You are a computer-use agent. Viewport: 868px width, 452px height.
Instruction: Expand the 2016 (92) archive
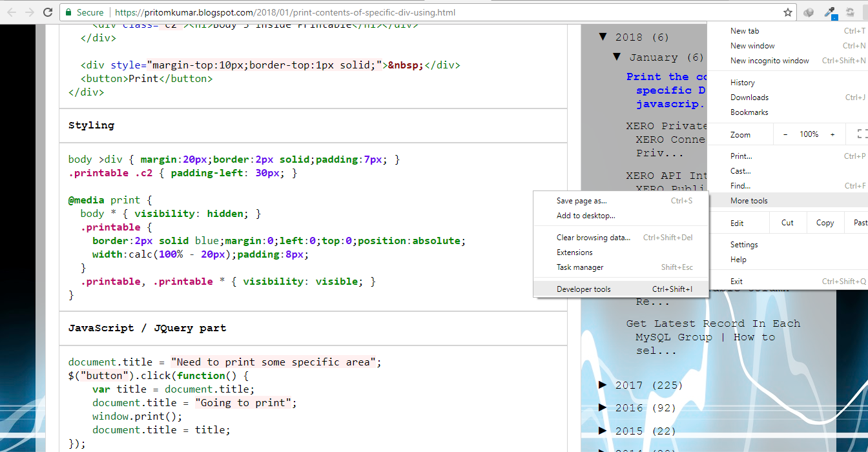point(603,407)
